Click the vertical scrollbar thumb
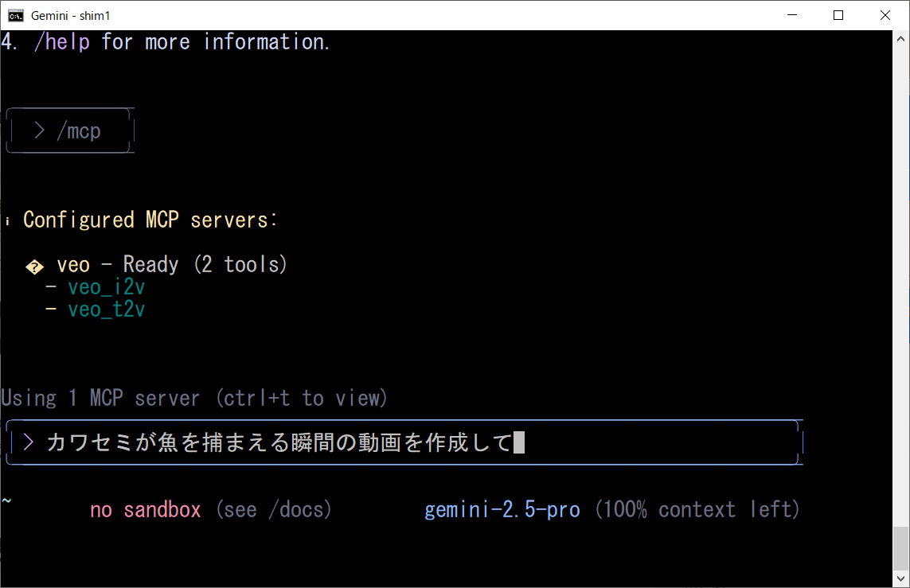Screen dimensions: 910x588 tap(901, 547)
